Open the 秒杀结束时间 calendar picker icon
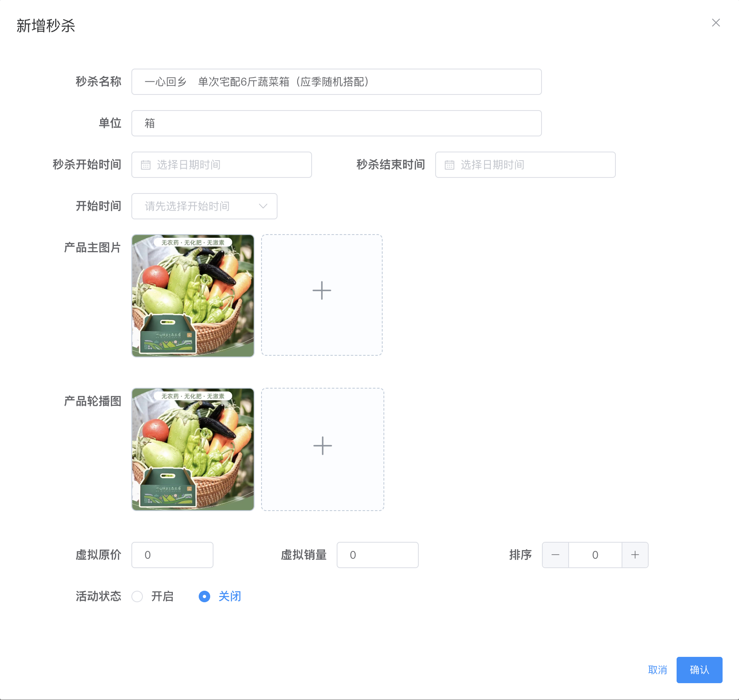This screenshot has width=739, height=700. coord(450,165)
